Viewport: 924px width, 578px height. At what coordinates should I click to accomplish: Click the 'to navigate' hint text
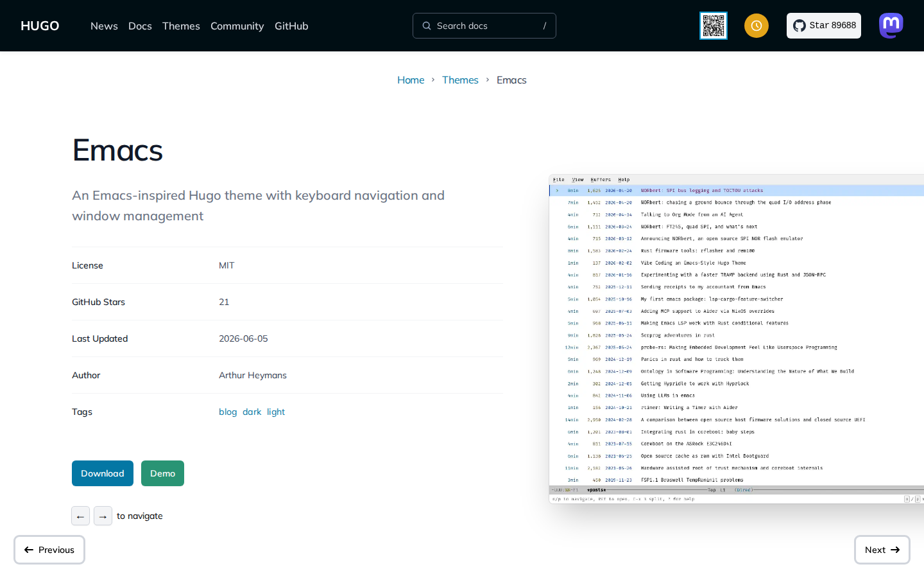[x=140, y=516]
